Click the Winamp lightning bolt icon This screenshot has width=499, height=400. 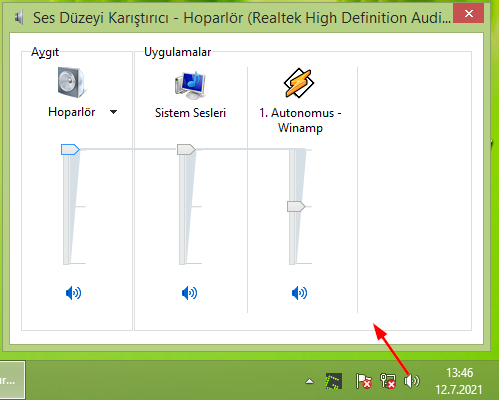click(299, 83)
